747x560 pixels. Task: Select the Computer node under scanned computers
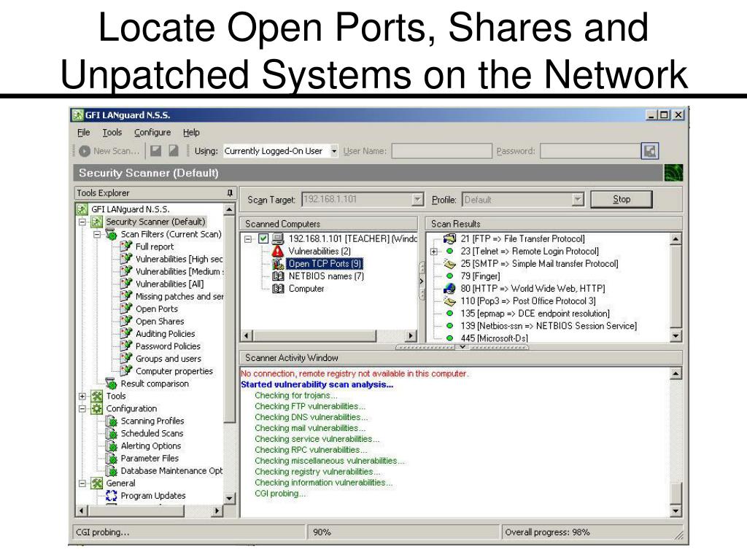click(x=306, y=289)
